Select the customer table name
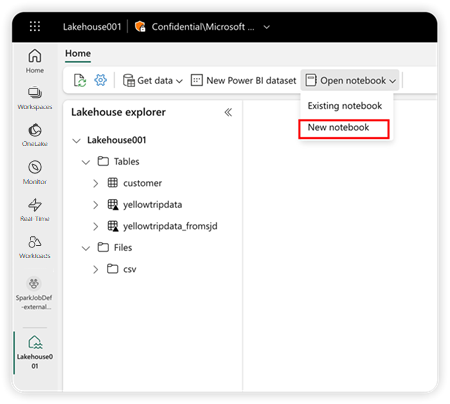 143,183
